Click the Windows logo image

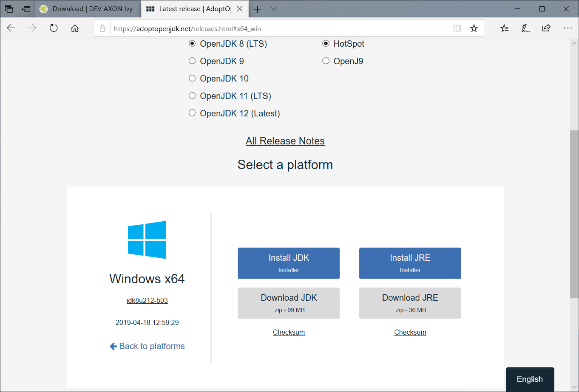pos(147,240)
